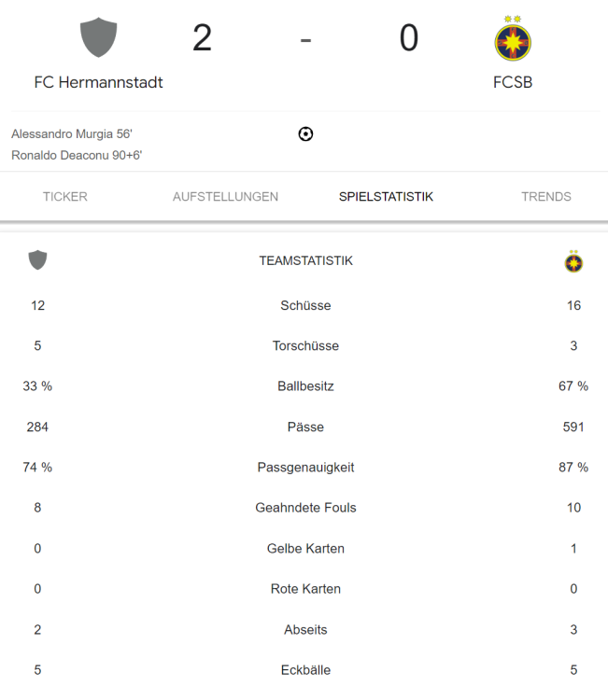Click goal scorer Ronaldo Deaconu 90+6'

pyautogui.click(x=77, y=155)
